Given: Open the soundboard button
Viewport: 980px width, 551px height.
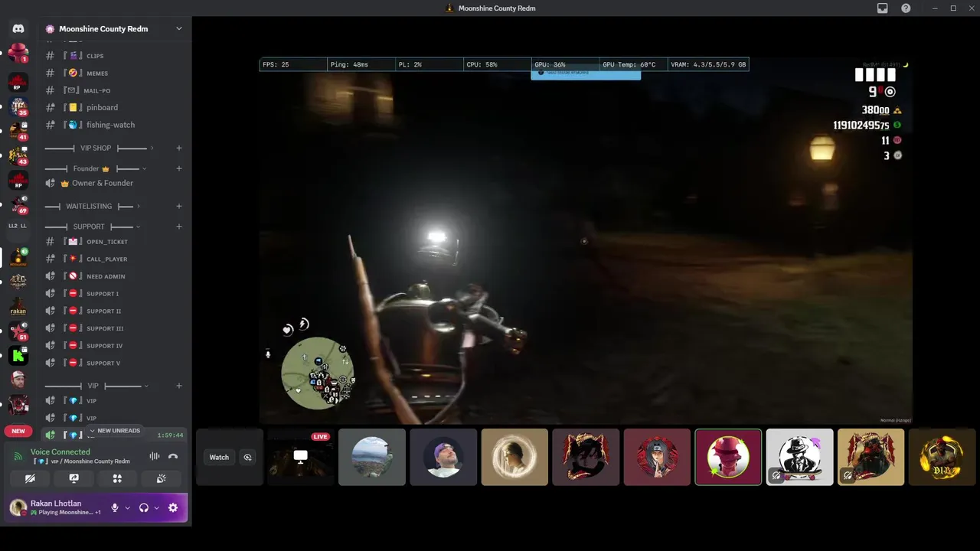Looking at the screenshot, I should 161,478.
